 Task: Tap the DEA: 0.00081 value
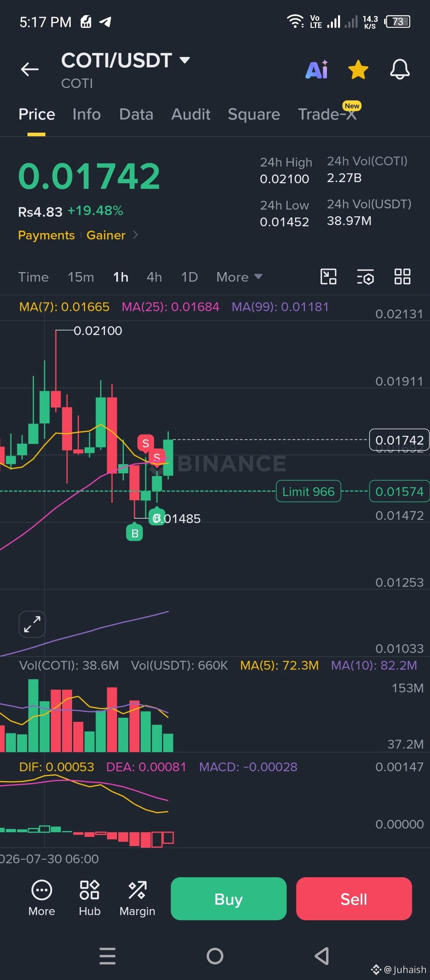(146, 767)
